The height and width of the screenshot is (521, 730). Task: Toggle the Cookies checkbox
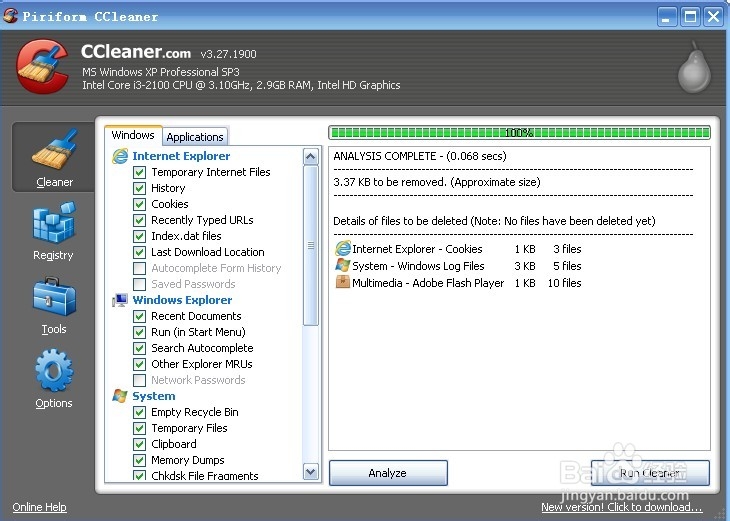pos(139,204)
